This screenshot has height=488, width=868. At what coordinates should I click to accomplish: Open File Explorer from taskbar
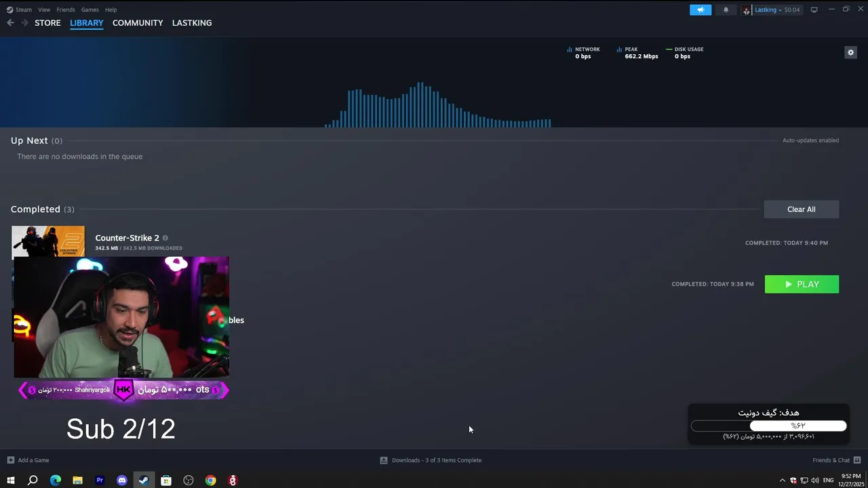coord(77,481)
